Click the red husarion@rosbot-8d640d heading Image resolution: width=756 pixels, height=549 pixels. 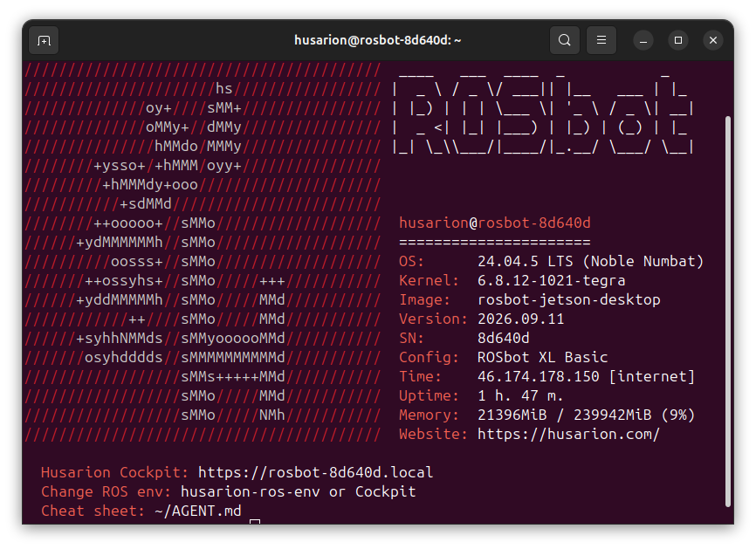495,223
